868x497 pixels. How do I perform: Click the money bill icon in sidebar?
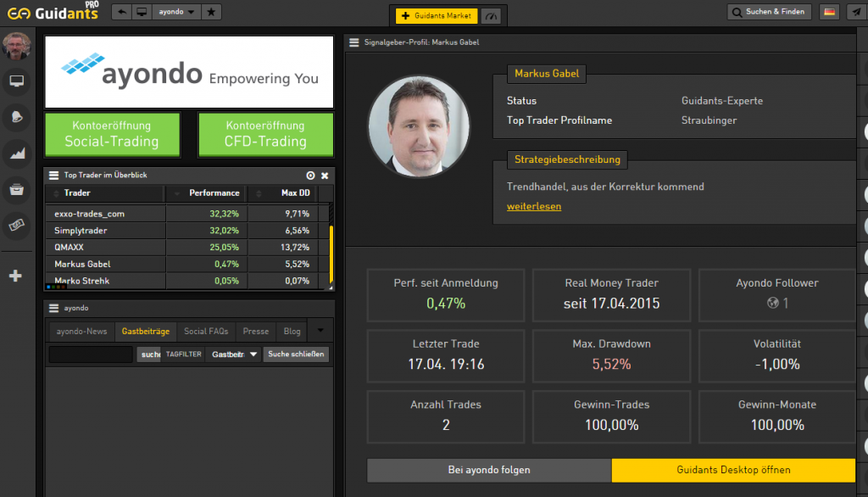15,225
